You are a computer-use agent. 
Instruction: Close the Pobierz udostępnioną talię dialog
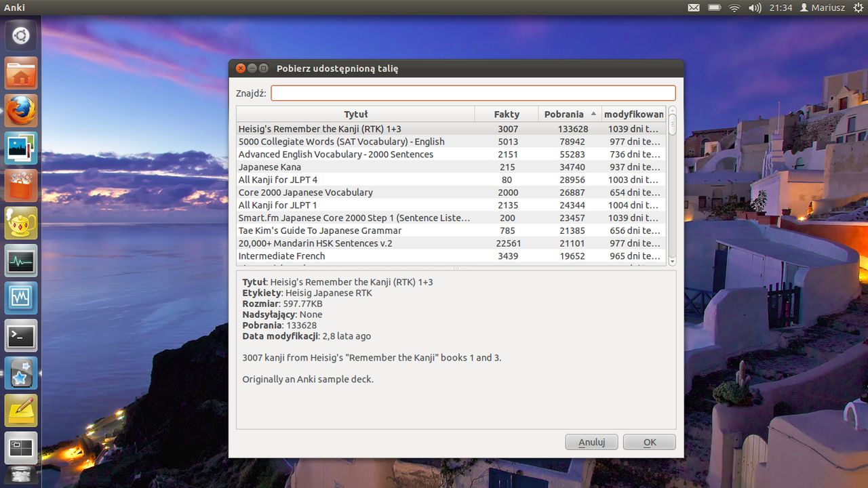241,68
